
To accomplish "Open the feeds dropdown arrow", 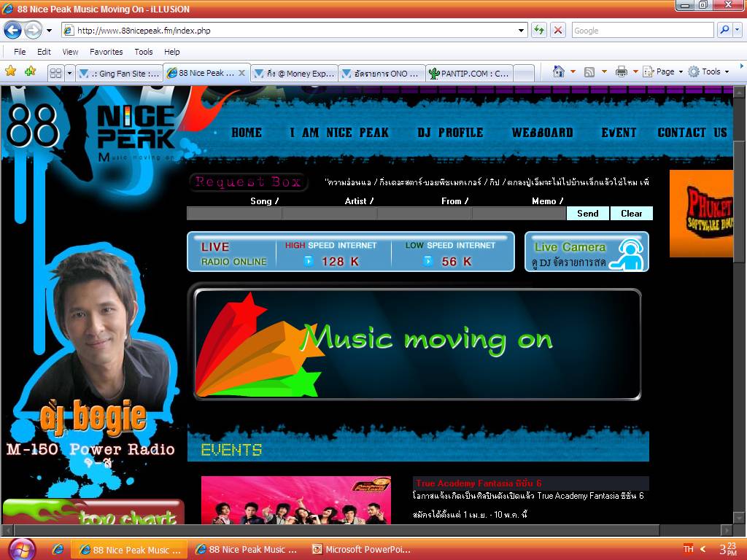I will coord(604,71).
